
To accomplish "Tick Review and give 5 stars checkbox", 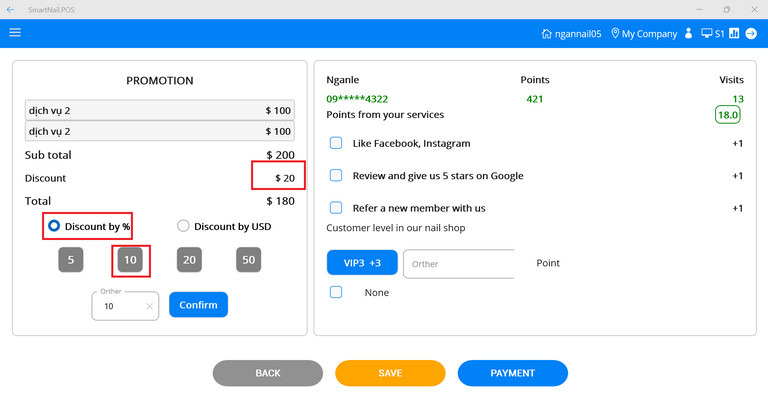I will pyautogui.click(x=336, y=175).
